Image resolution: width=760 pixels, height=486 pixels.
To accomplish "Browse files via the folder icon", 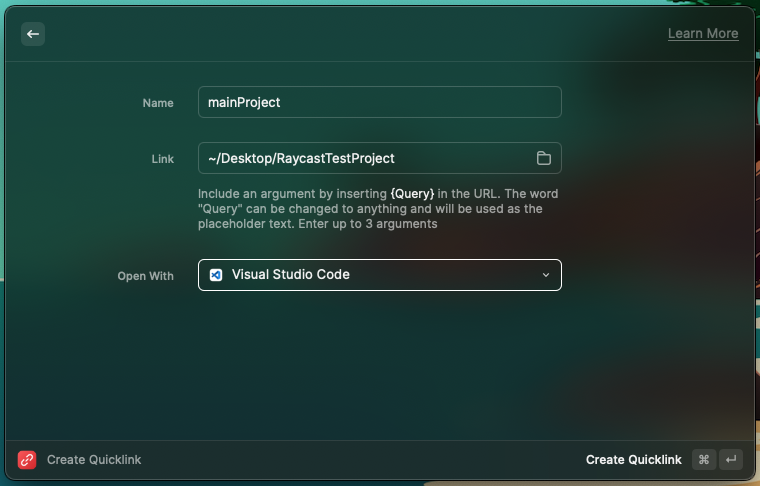I will [544, 158].
